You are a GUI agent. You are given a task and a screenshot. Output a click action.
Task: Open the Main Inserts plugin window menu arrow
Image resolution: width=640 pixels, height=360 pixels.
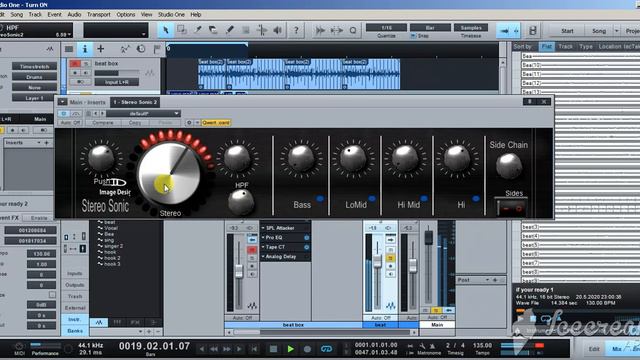pyautogui.click(x=62, y=102)
